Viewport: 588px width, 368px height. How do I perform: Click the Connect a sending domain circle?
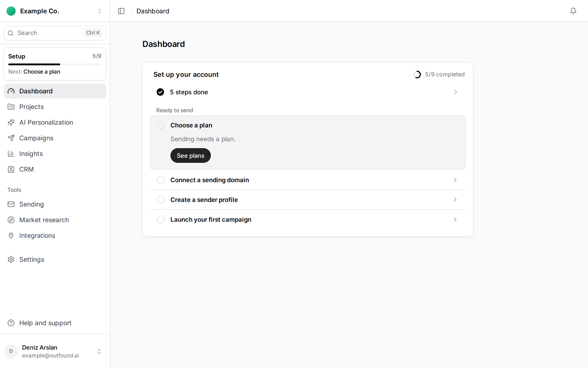(161, 180)
